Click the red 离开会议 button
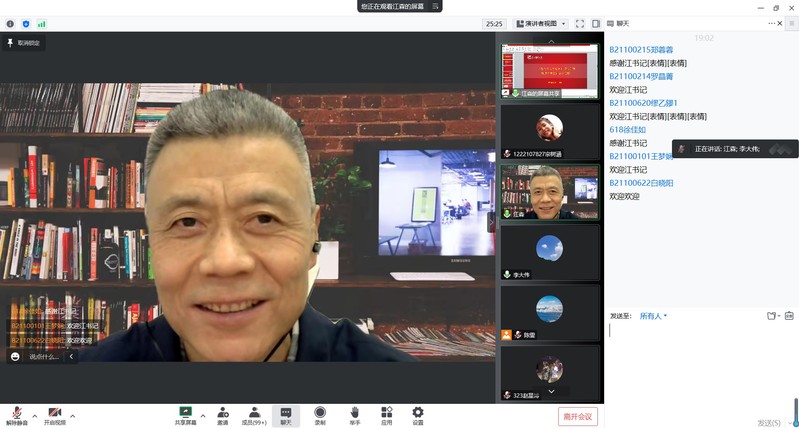The height and width of the screenshot is (428, 799). point(577,416)
